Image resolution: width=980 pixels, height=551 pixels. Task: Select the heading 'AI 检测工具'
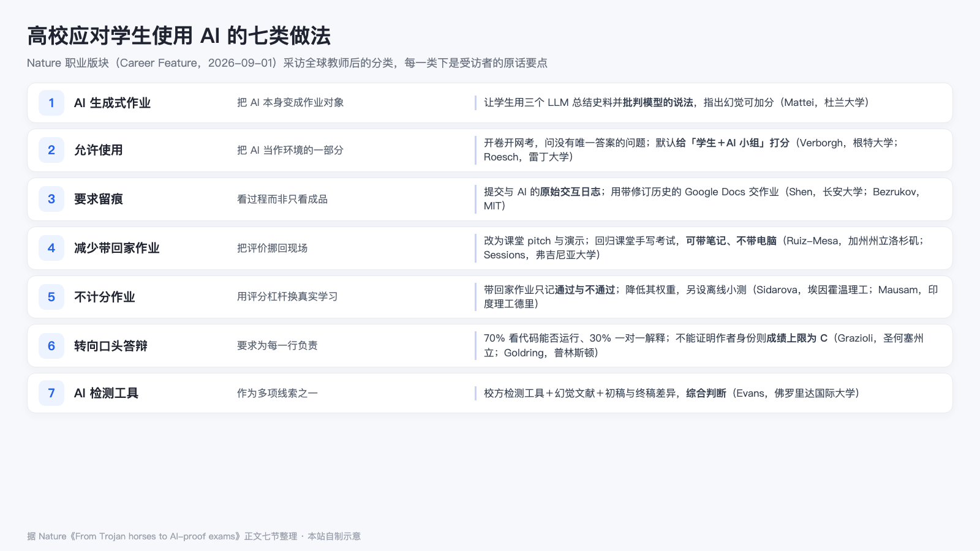click(x=106, y=393)
